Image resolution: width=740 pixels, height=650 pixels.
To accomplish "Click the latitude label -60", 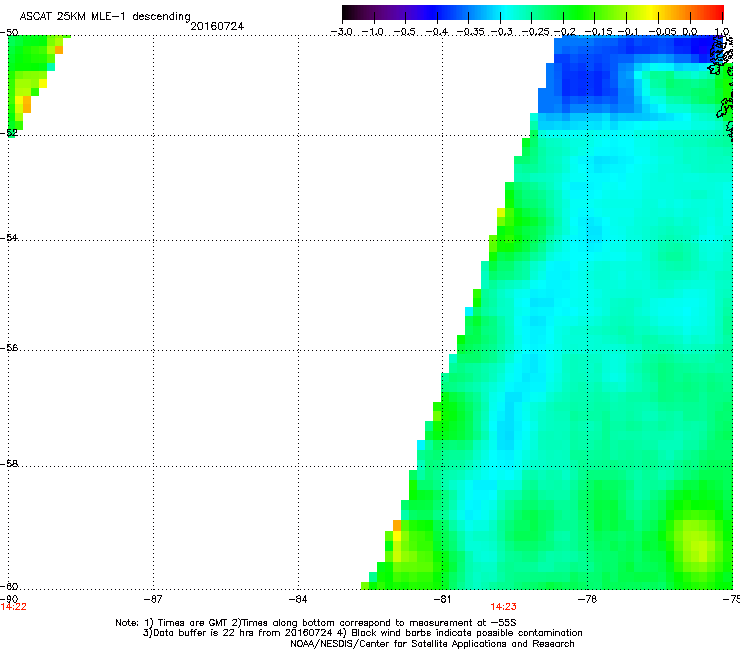I will point(9,586).
